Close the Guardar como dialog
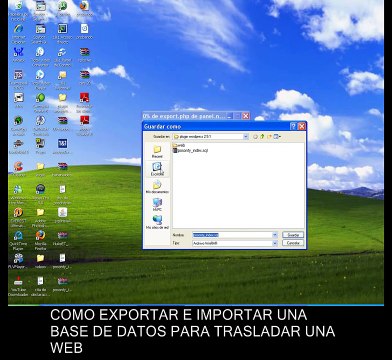The width and height of the screenshot is (392, 360). [x=302, y=126]
